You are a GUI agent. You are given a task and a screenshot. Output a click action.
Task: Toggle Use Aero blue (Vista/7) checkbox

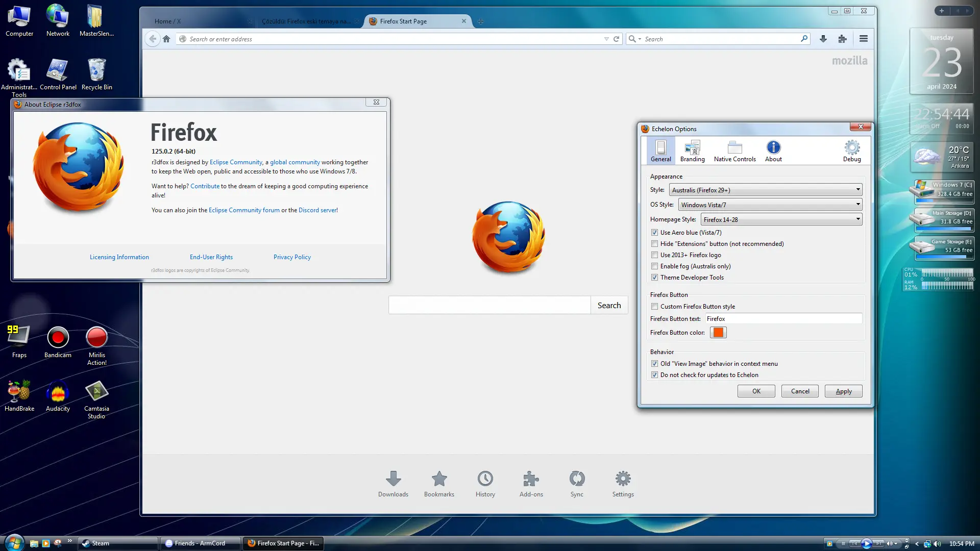[654, 233]
